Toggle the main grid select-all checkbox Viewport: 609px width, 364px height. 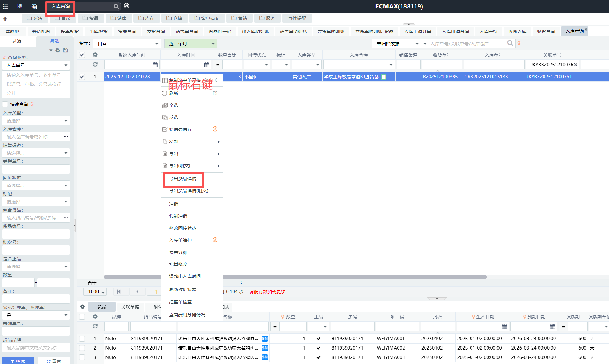[x=82, y=55]
